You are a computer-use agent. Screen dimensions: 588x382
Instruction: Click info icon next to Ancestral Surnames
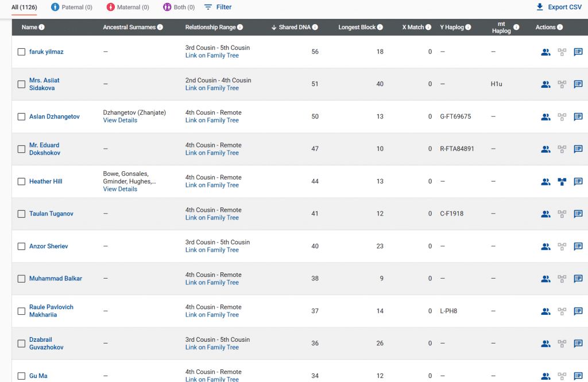tap(160, 28)
